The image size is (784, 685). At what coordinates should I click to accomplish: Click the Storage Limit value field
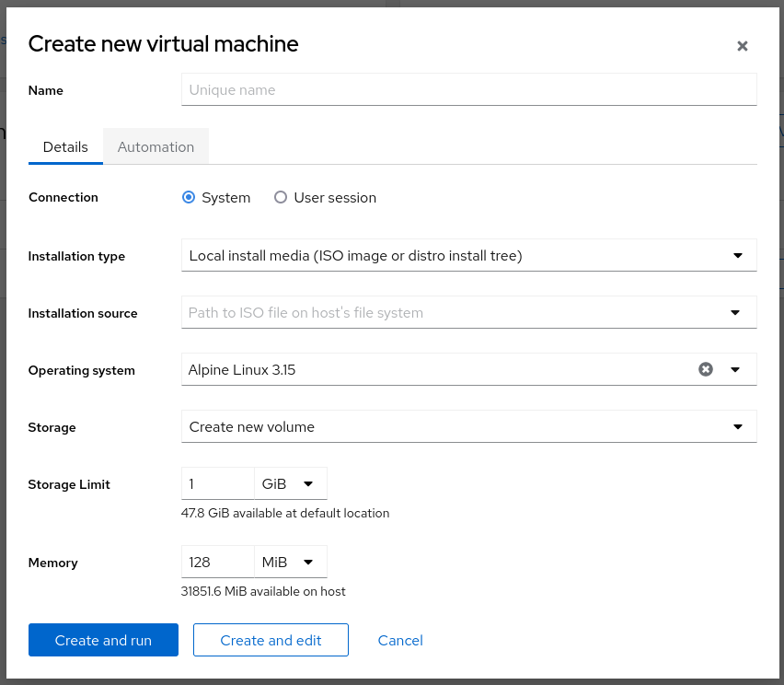pos(217,482)
